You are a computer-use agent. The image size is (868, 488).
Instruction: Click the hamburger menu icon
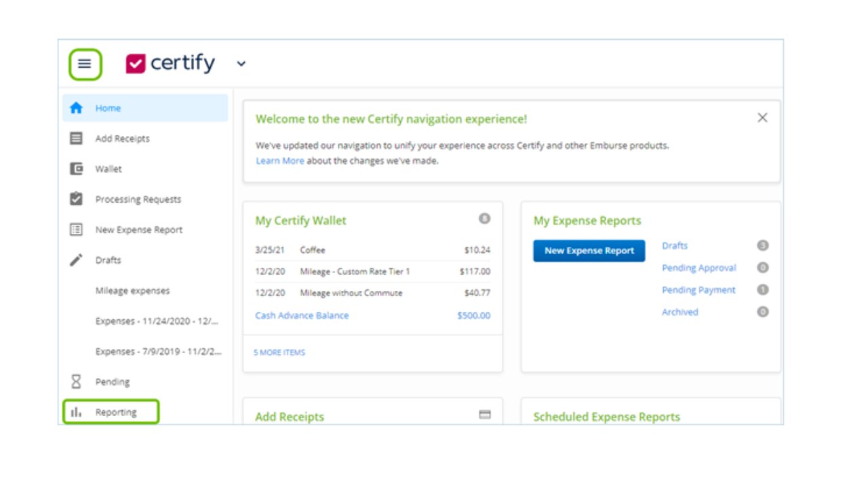click(x=85, y=64)
